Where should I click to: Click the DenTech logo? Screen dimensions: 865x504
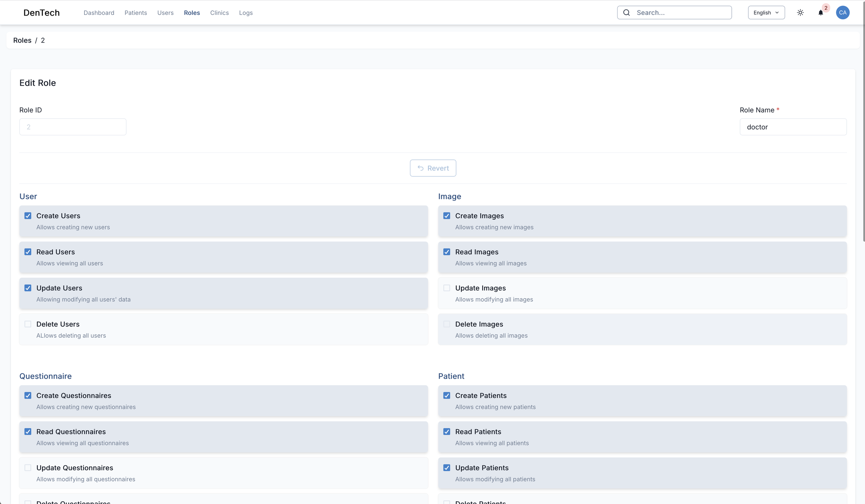pyautogui.click(x=42, y=13)
